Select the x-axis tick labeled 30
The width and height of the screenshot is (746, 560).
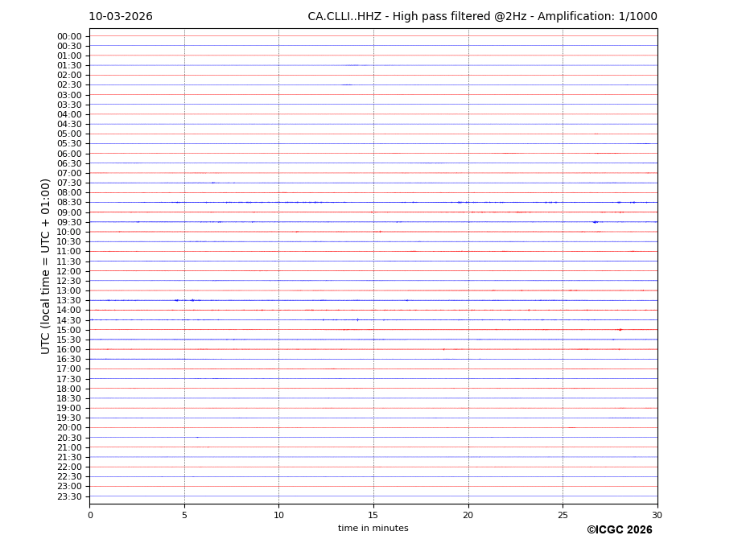tap(657, 516)
